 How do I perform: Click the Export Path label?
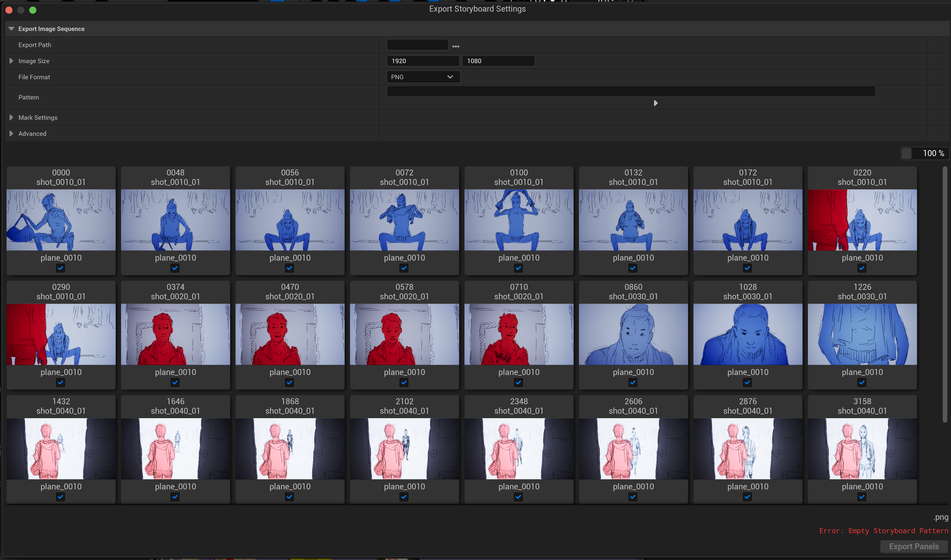click(35, 44)
